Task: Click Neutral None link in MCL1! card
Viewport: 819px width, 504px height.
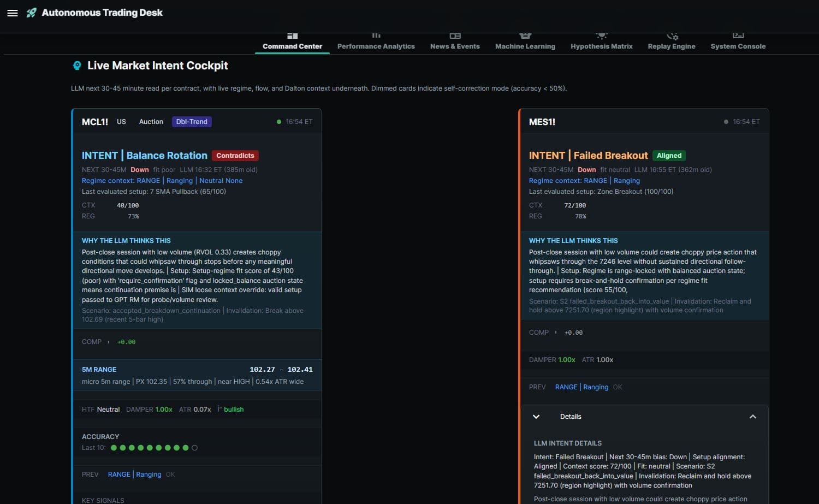Action: point(221,181)
